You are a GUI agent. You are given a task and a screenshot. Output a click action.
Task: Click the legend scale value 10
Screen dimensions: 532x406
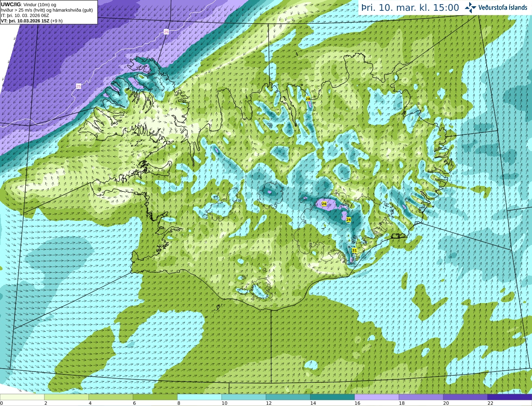point(224,403)
